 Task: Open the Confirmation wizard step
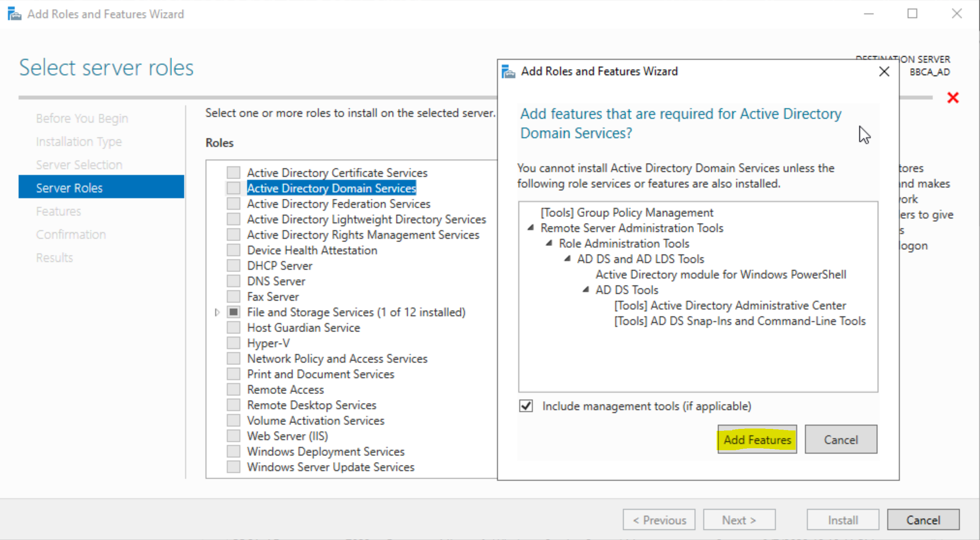tap(71, 235)
